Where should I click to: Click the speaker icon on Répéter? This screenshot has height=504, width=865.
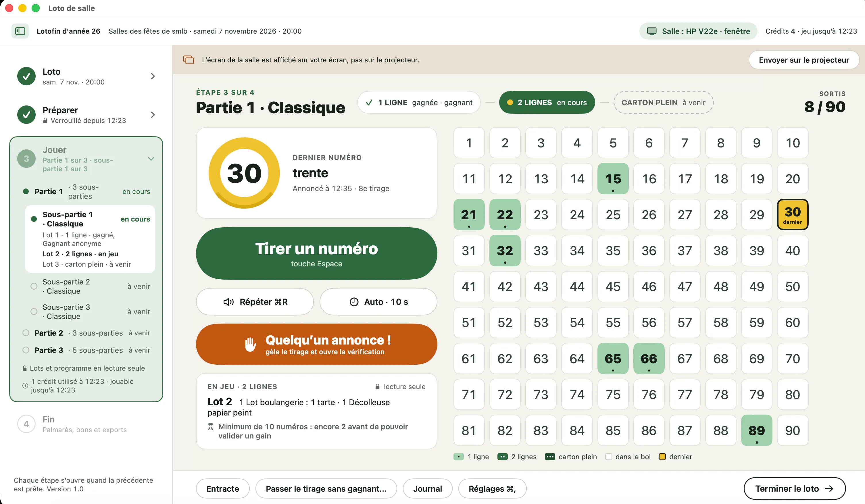coord(229,302)
